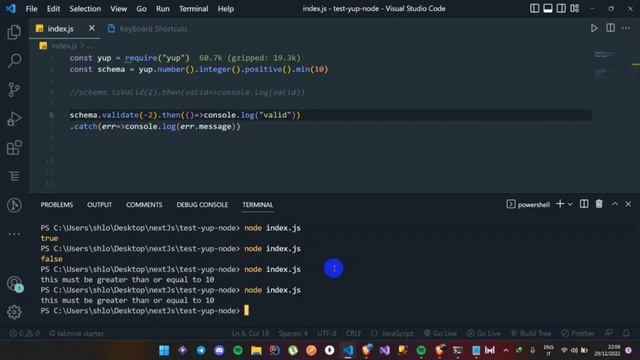This screenshot has height=360, width=640.
Task: Click Prettier in status bar
Action: (578, 333)
